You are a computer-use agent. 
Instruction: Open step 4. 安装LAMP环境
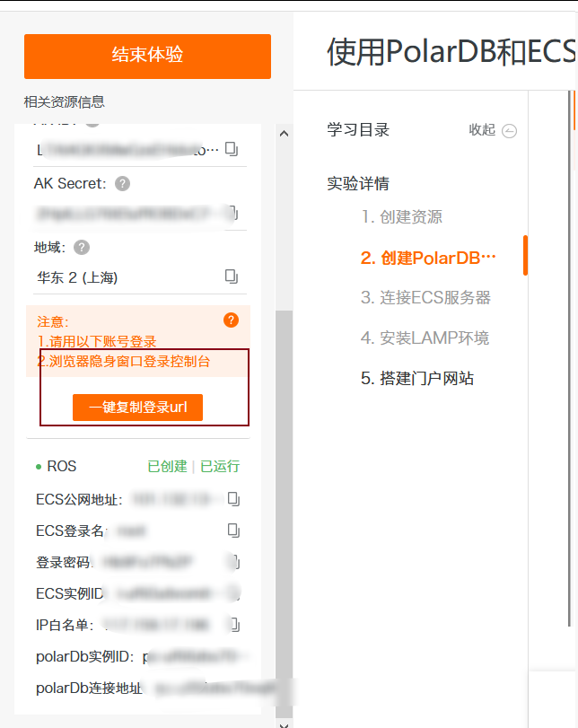[425, 338]
